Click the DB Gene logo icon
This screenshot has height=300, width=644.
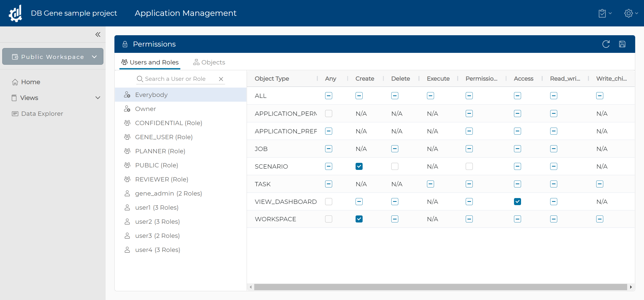point(15,13)
